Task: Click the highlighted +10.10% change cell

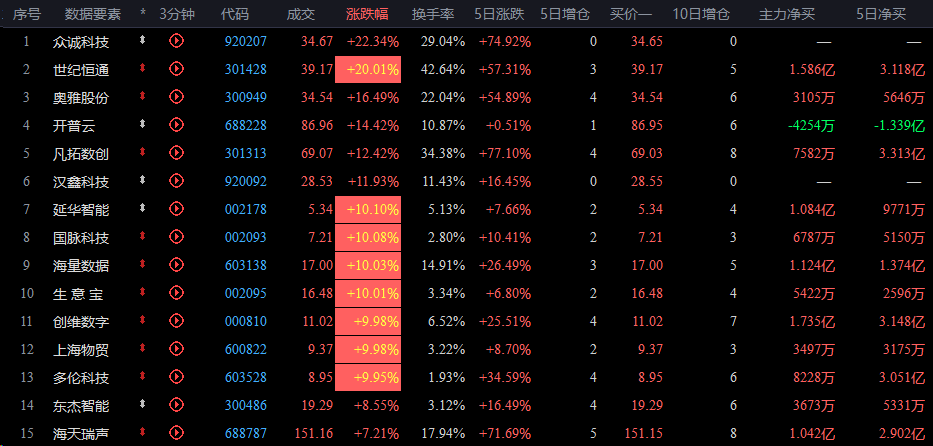Action: click(368, 209)
